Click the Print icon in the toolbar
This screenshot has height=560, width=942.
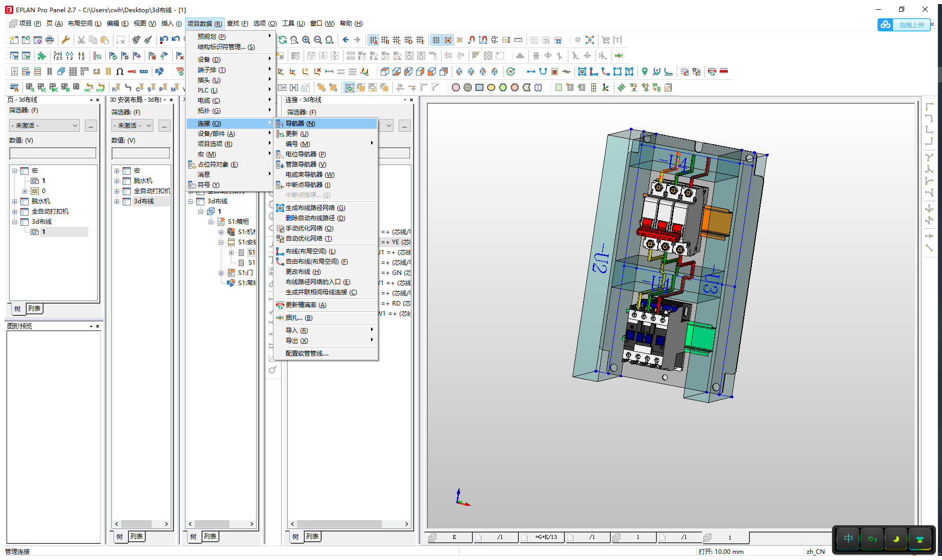(50, 40)
